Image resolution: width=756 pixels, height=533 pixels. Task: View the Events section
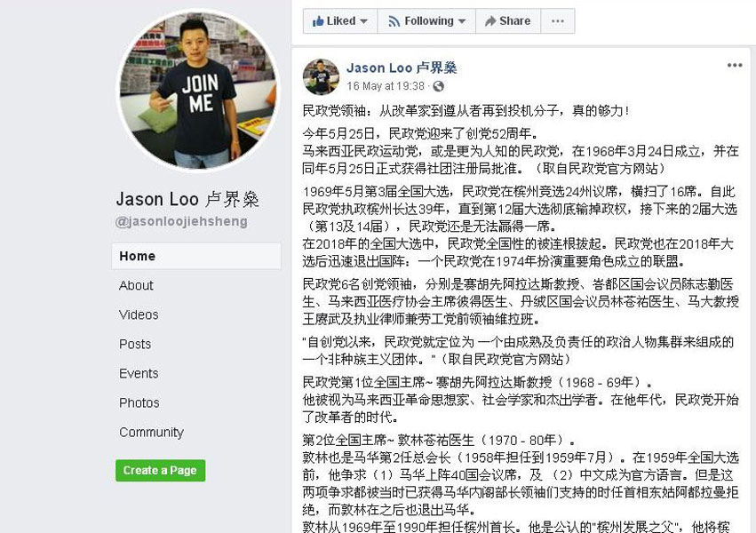[x=139, y=373]
